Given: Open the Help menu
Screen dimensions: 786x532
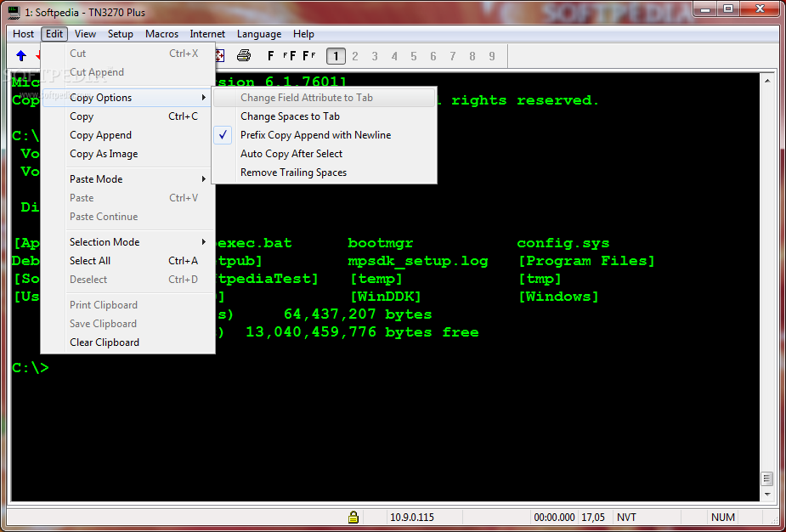Looking at the screenshot, I should (303, 34).
